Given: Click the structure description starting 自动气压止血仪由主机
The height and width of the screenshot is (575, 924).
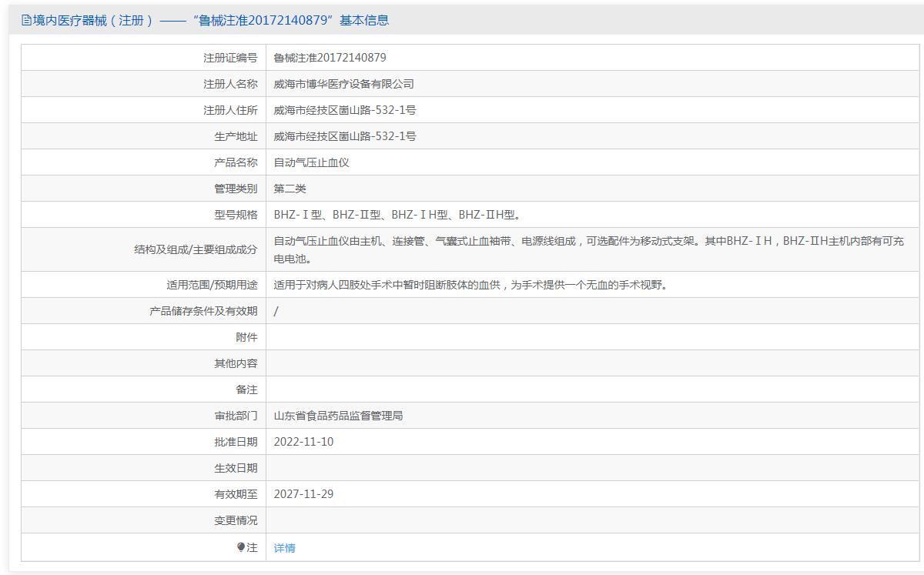Looking at the screenshot, I should [589, 249].
